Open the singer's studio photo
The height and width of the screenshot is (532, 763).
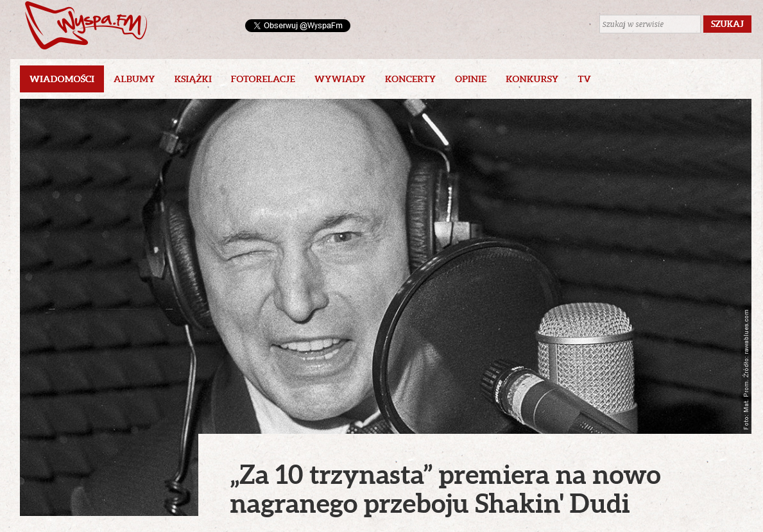[x=386, y=266]
